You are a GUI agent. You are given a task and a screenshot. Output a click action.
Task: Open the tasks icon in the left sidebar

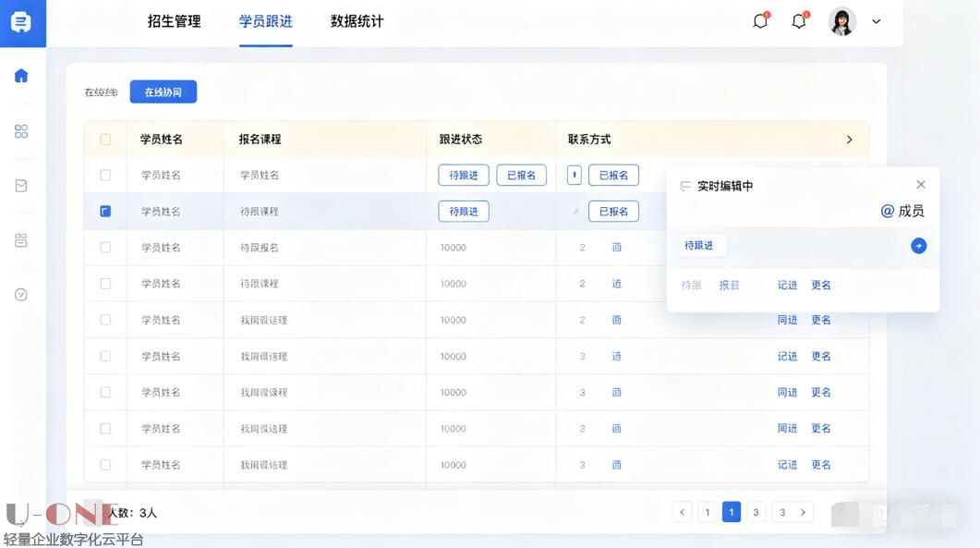(21, 185)
